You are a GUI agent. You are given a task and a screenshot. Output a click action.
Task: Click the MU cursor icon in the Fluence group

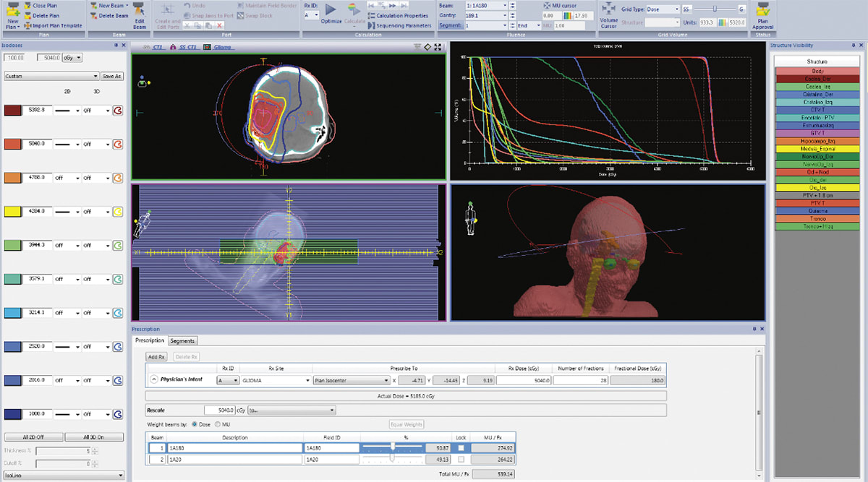547,6
